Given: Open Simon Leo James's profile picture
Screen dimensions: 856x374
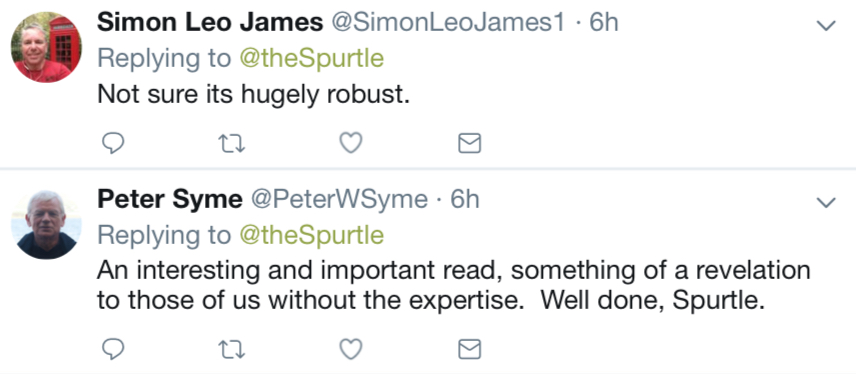Looking at the screenshot, I should point(46,48).
